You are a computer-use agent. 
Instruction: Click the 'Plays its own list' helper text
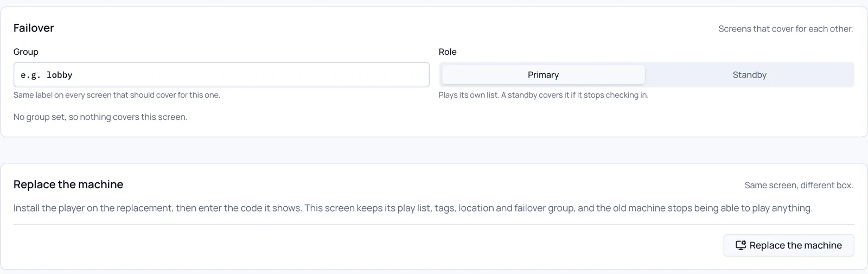544,95
